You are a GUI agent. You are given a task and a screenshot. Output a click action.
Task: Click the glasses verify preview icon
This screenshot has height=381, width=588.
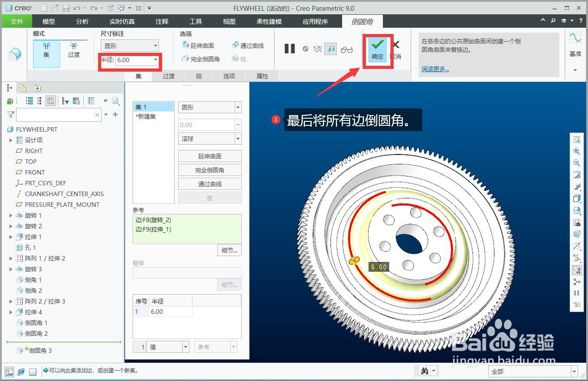(347, 49)
